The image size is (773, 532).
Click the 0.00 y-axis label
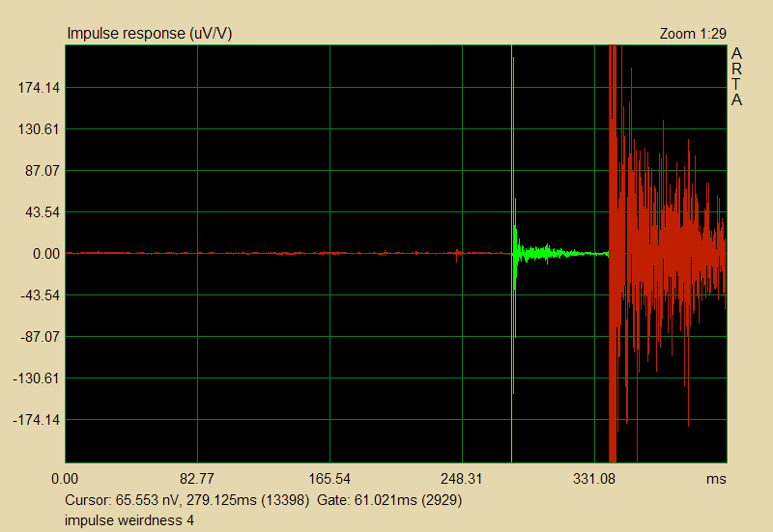[x=45, y=254]
